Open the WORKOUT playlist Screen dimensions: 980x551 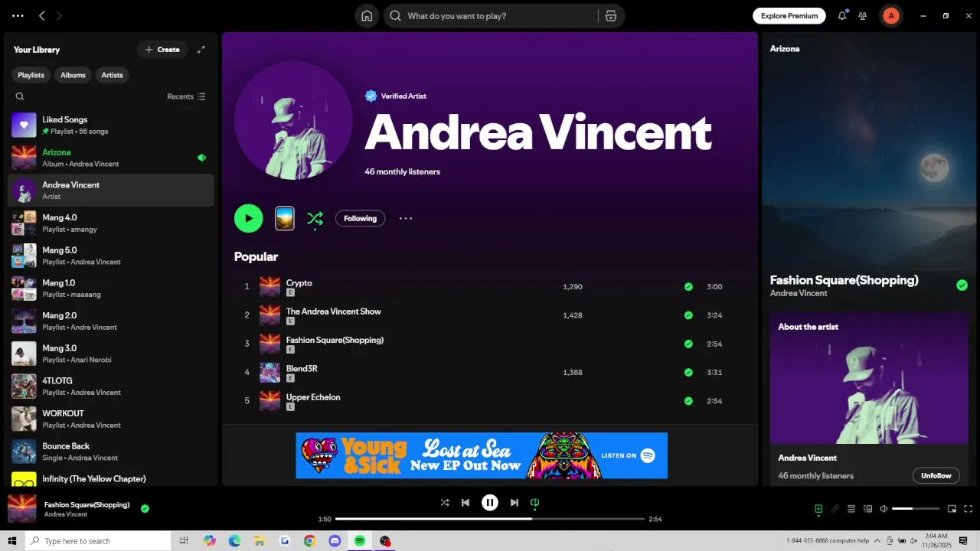click(111, 419)
